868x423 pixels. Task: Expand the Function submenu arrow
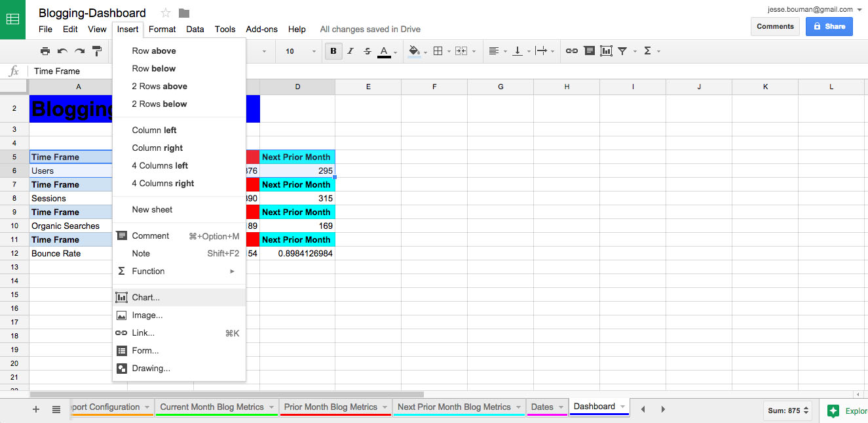click(x=232, y=271)
